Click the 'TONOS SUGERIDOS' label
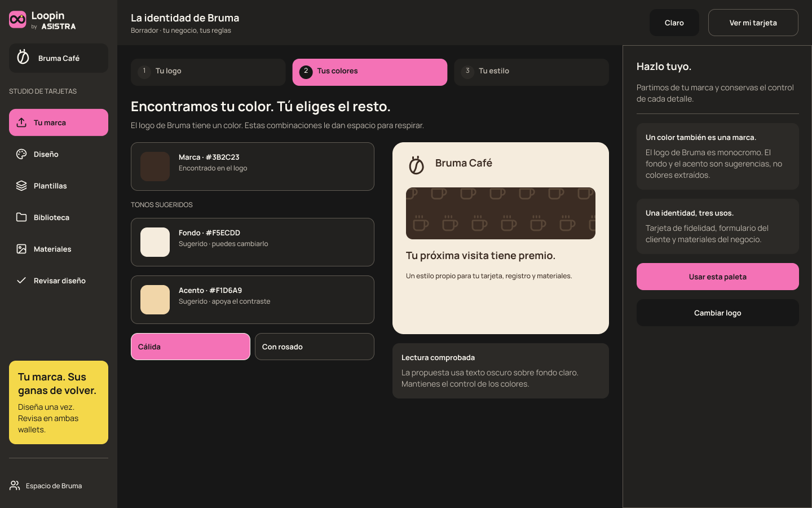The height and width of the screenshot is (508, 812). (x=162, y=205)
